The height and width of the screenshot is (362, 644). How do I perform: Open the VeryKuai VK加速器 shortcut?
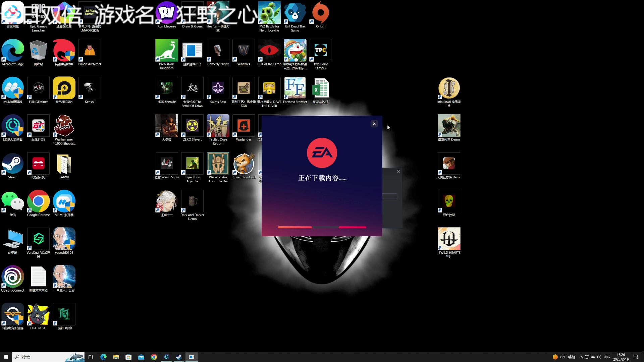pos(38,243)
